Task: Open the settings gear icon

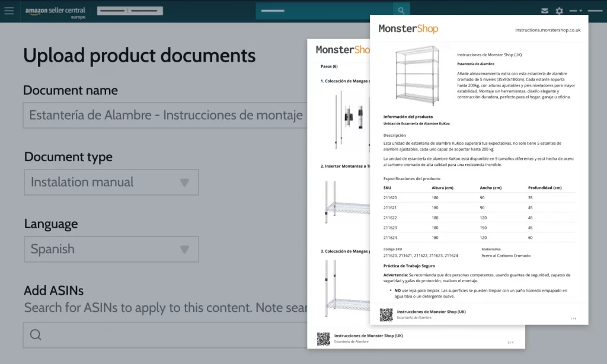Action: pyautogui.click(x=560, y=11)
